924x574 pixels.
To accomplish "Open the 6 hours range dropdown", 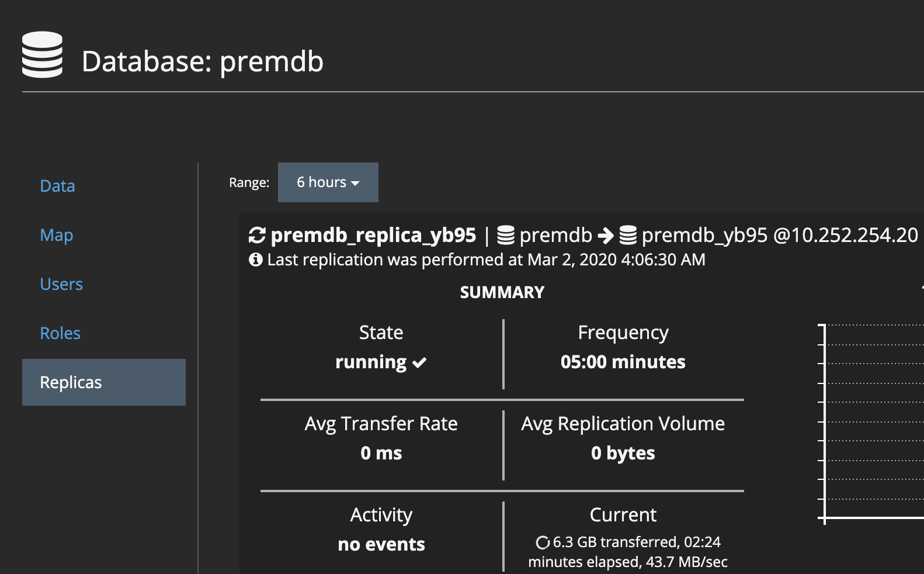I will click(328, 182).
